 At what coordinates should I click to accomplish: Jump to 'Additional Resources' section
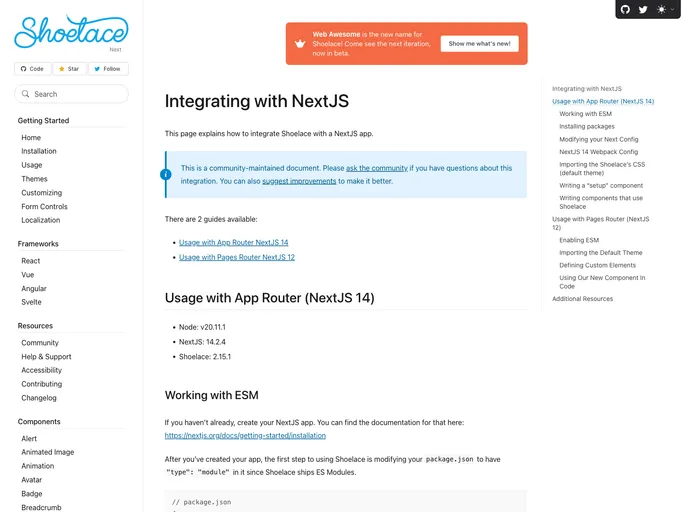point(582,299)
